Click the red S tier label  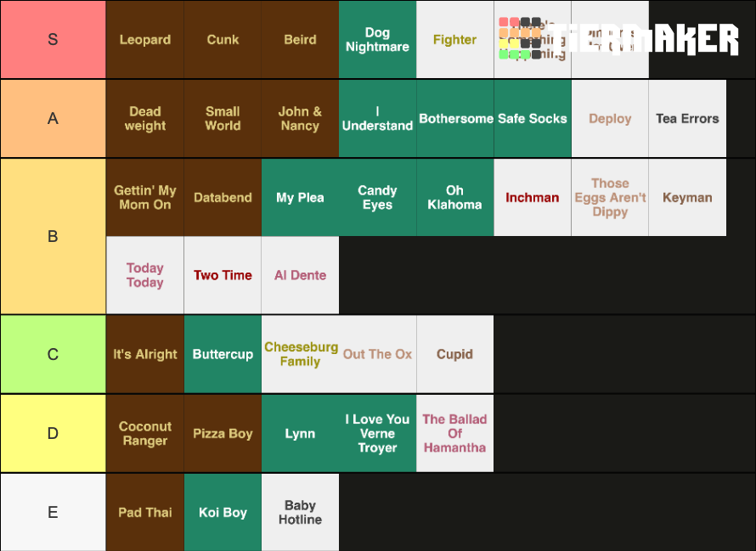pos(53,40)
